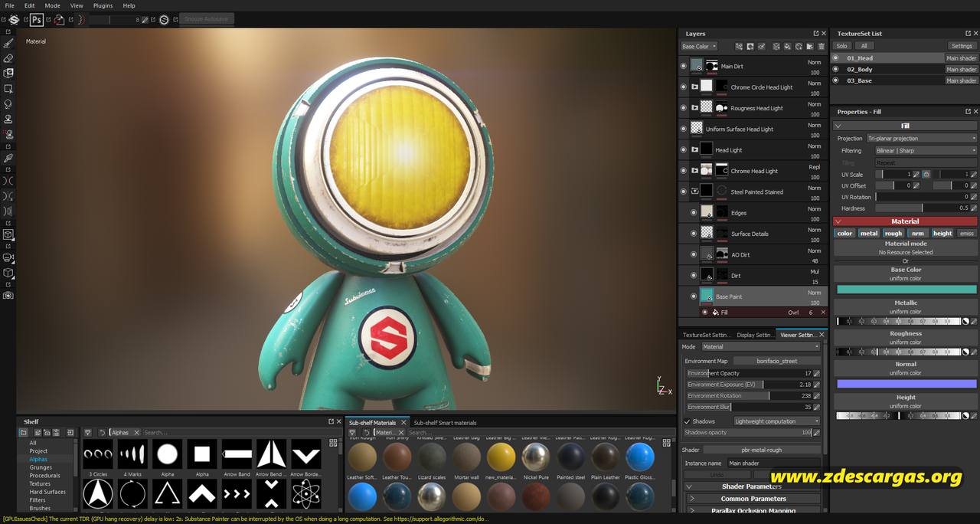The height and width of the screenshot is (524, 980).
Task: Remove the Alphas filter tag
Action: tap(136, 433)
